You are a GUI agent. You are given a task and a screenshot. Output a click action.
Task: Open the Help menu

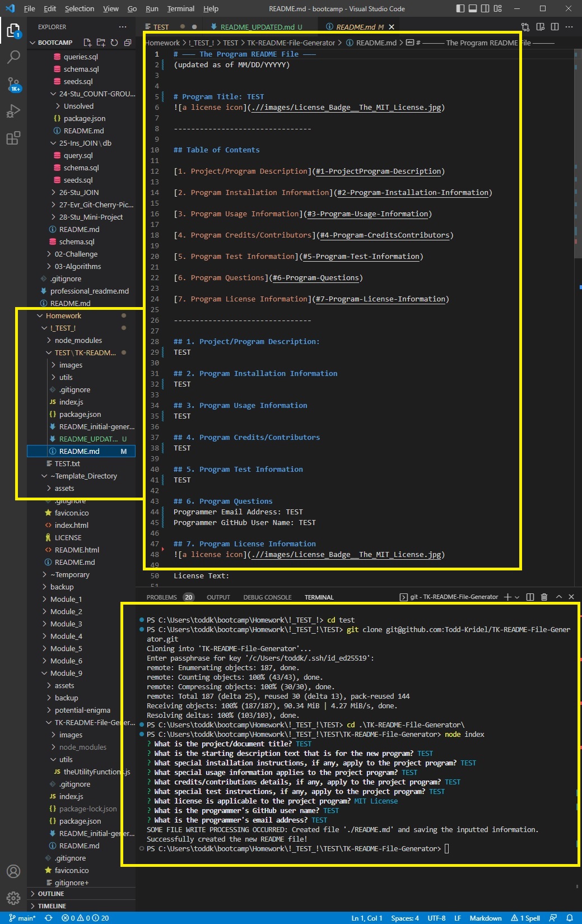211,8
